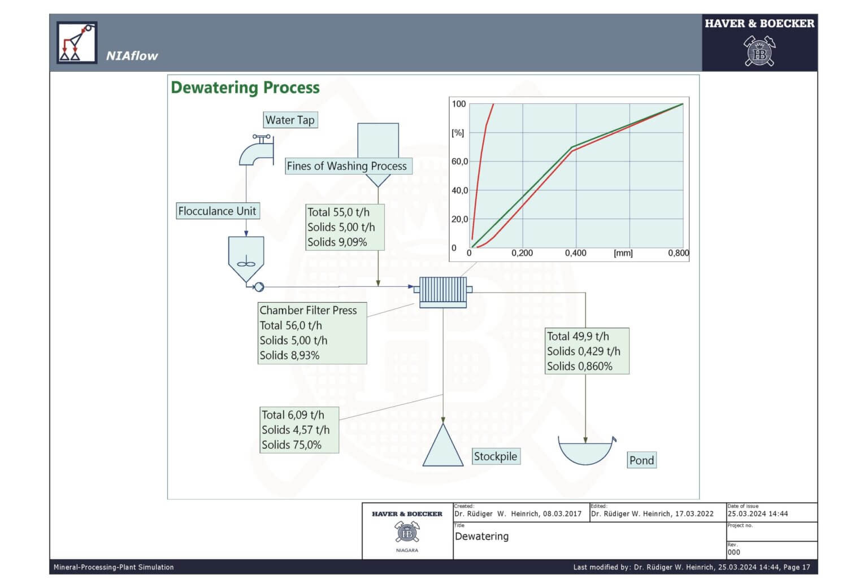Screen dimensions: 868x588
Task: Select the flocculance mixing tank symbol
Action: (x=246, y=259)
